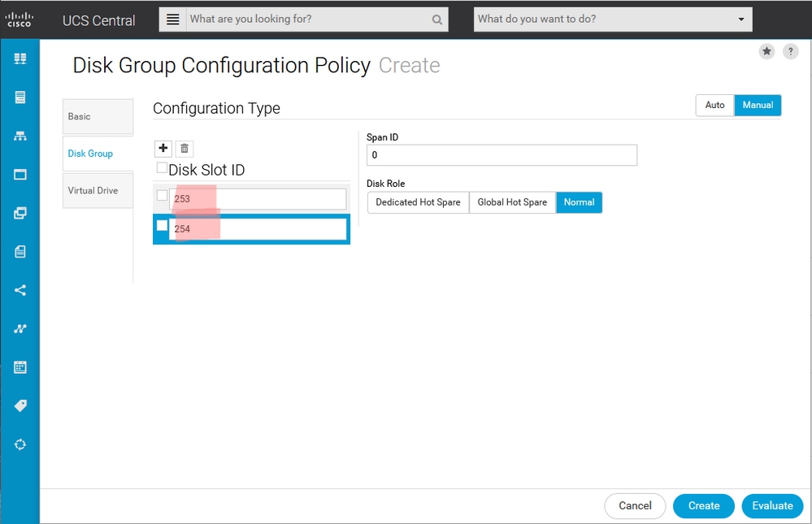Click the Evaluate button
812x524 pixels.
[x=773, y=506]
